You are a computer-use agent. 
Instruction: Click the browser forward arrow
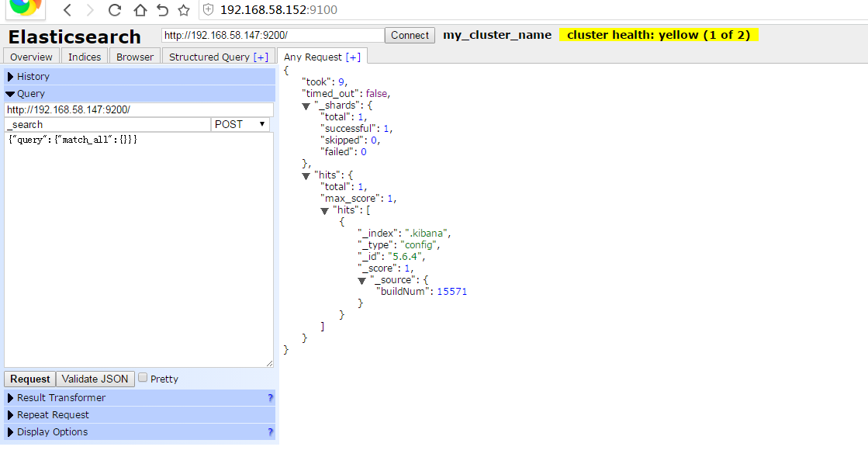click(x=91, y=10)
